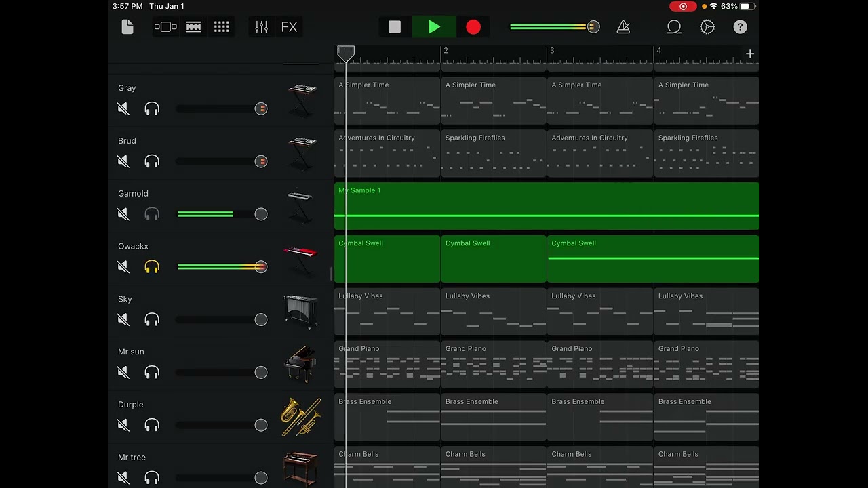Screen dimensions: 868x488
Task: Click the playhead marker on ruler
Action: pyautogui.click(x=346, y=54)
